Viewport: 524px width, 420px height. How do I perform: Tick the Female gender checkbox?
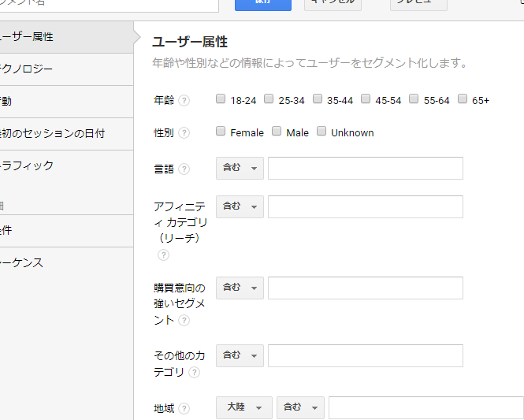(221, 131)
